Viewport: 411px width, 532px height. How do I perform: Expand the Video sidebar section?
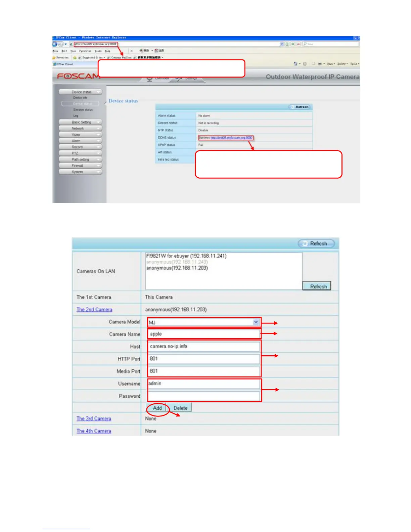[x=81, y=135]
